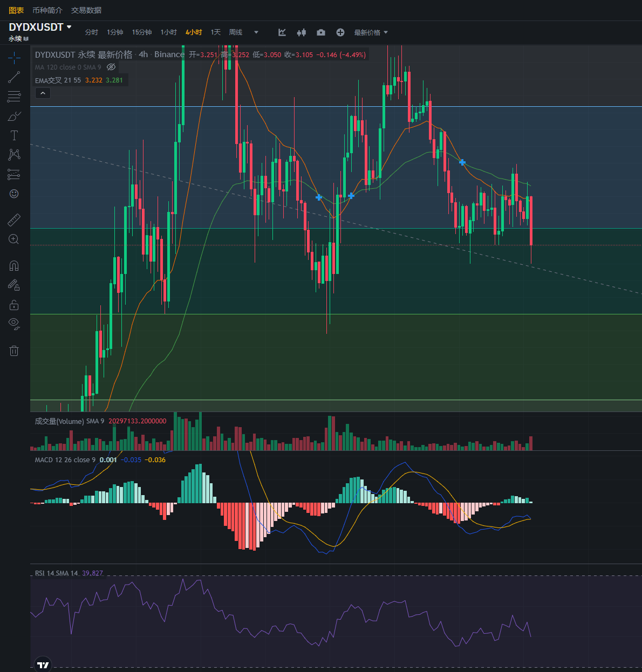Expand more timeframe options arrow
The image size is (642, 672).
pos(256,32)
